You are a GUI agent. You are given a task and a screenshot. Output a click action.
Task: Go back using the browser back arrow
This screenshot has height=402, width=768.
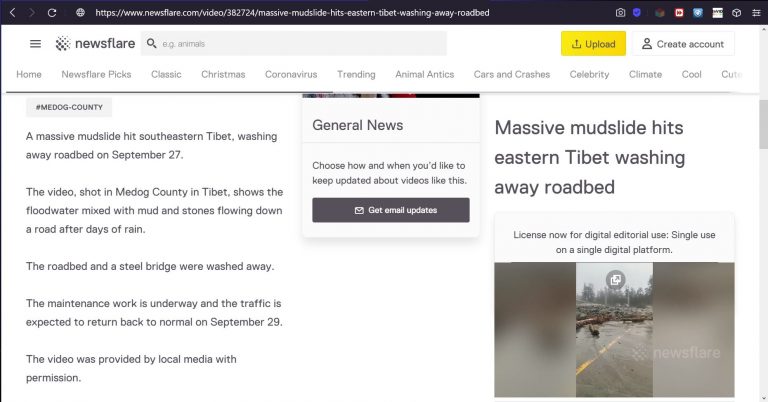[13, 13]
